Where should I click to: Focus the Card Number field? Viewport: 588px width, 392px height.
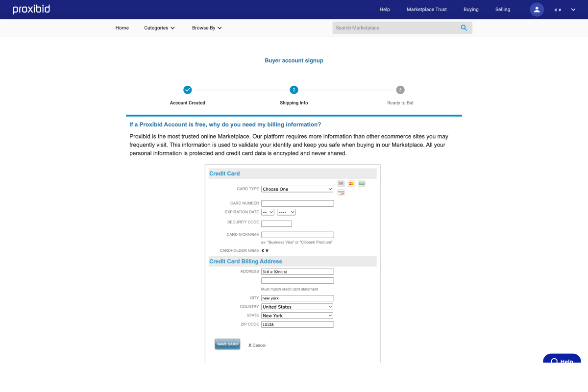tap(297, 203)
